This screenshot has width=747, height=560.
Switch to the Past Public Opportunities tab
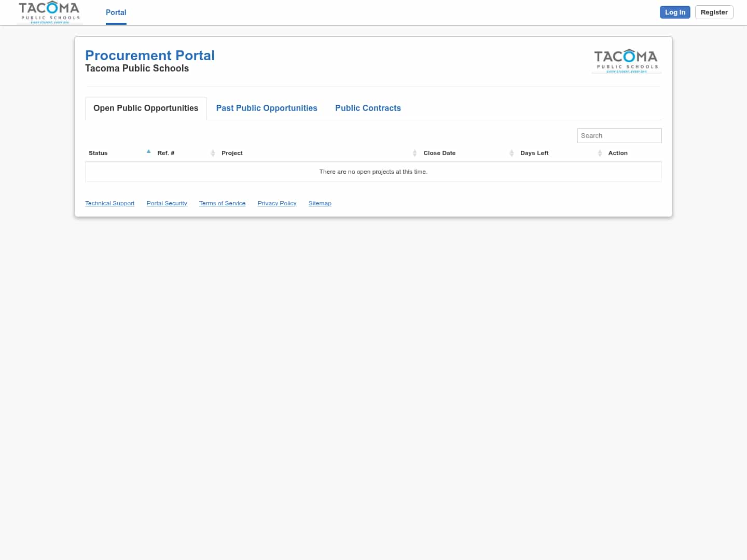[x=267, y=108]
